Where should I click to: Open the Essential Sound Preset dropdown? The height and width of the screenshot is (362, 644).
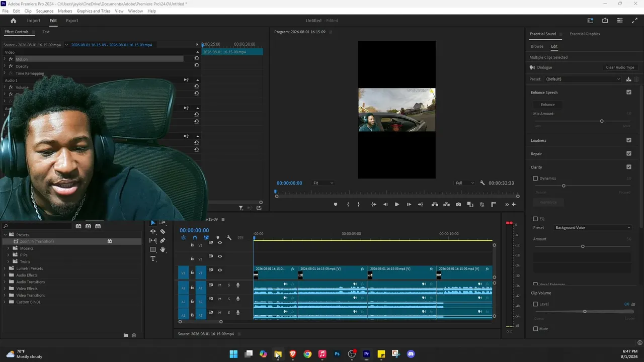[x=583, y=79]
